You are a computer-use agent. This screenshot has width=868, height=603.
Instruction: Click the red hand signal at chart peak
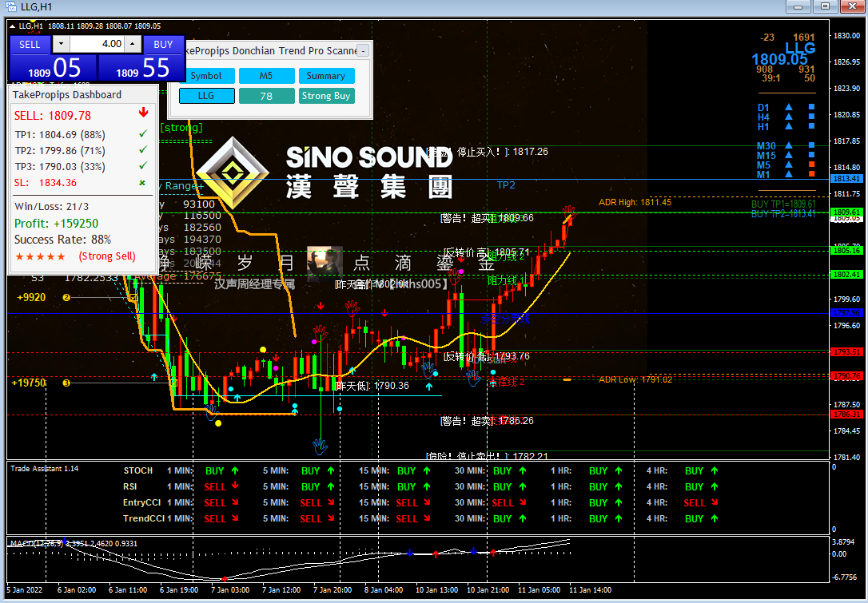tap(569, 212)
